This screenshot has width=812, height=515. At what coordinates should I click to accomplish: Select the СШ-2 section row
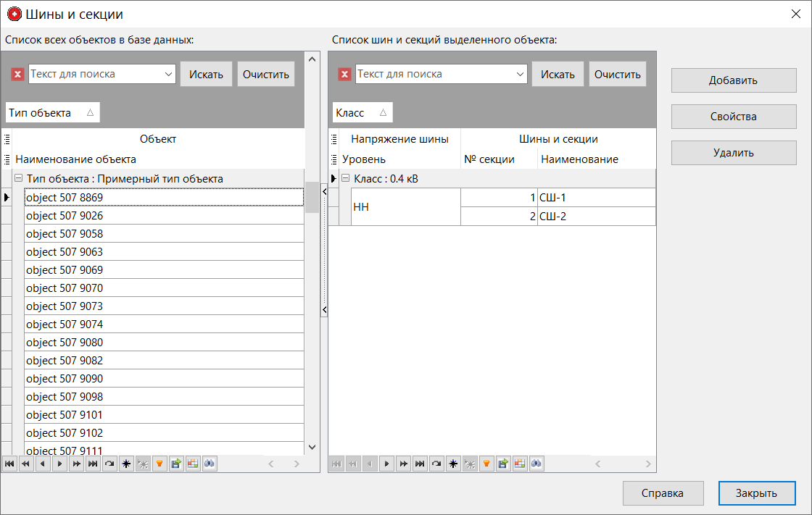(596, 217)
